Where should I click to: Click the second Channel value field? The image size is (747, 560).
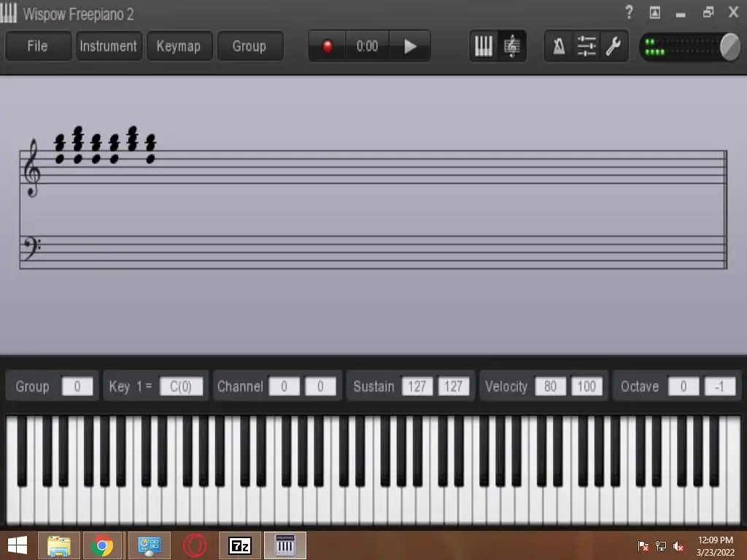320,386
